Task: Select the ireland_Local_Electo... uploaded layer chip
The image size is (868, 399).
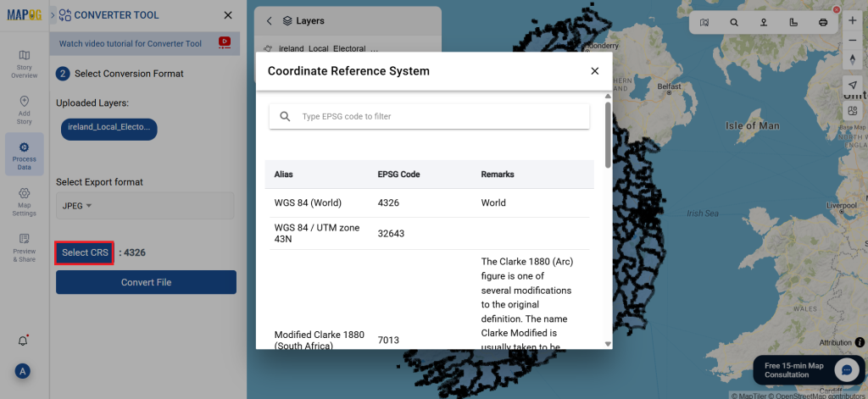Action: point(109,129)
